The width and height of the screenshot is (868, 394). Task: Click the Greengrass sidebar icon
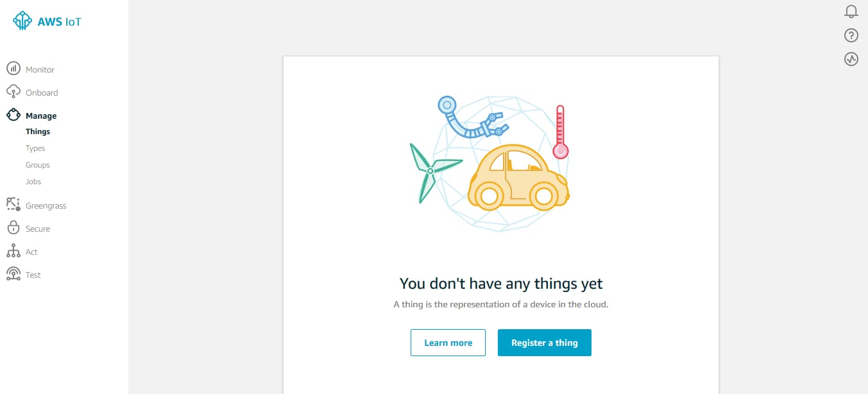tap(13, 205)
